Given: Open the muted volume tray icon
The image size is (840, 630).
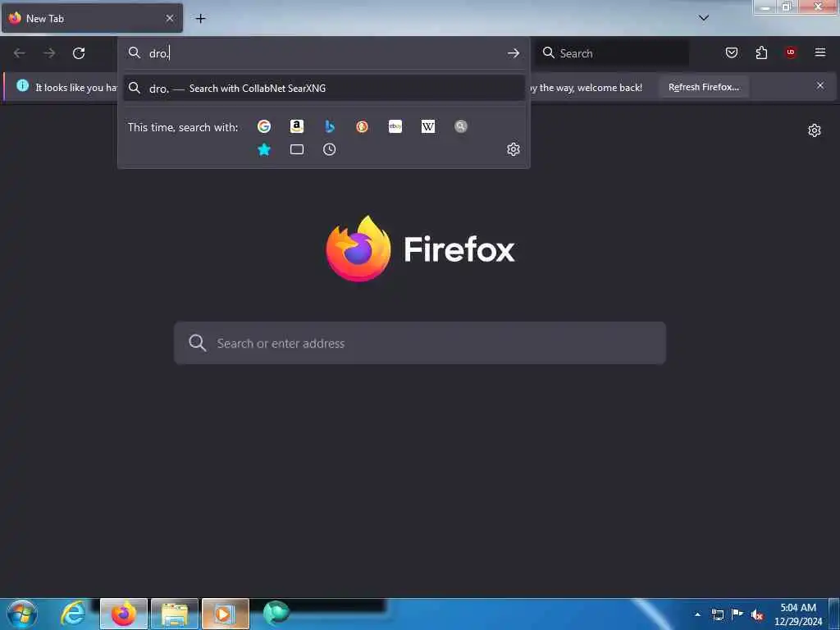Looking at the screenshot, I should 757,615.
